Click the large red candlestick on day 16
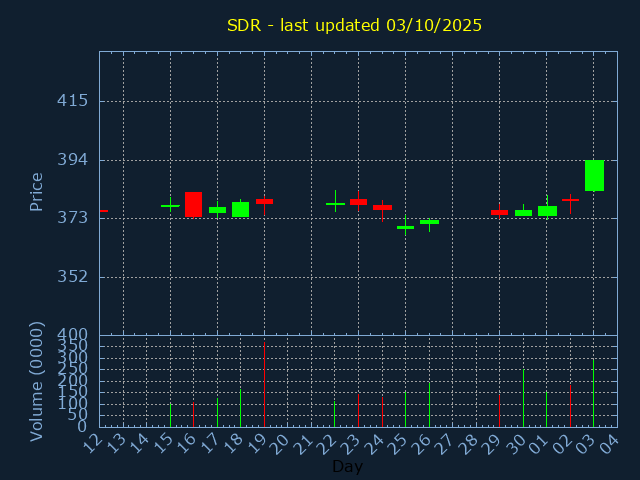 click(193, 204)
